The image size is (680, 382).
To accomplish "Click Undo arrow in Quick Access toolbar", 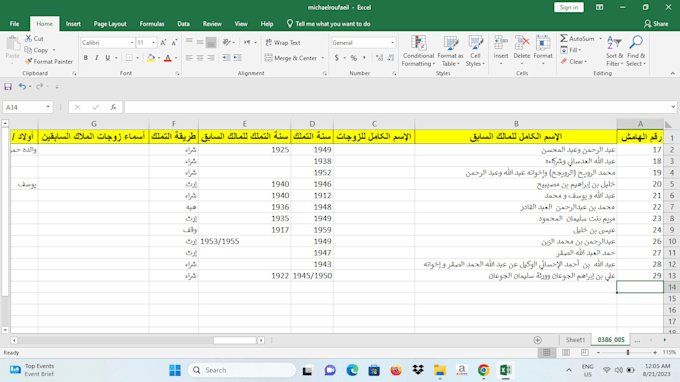I will point(22,87).
